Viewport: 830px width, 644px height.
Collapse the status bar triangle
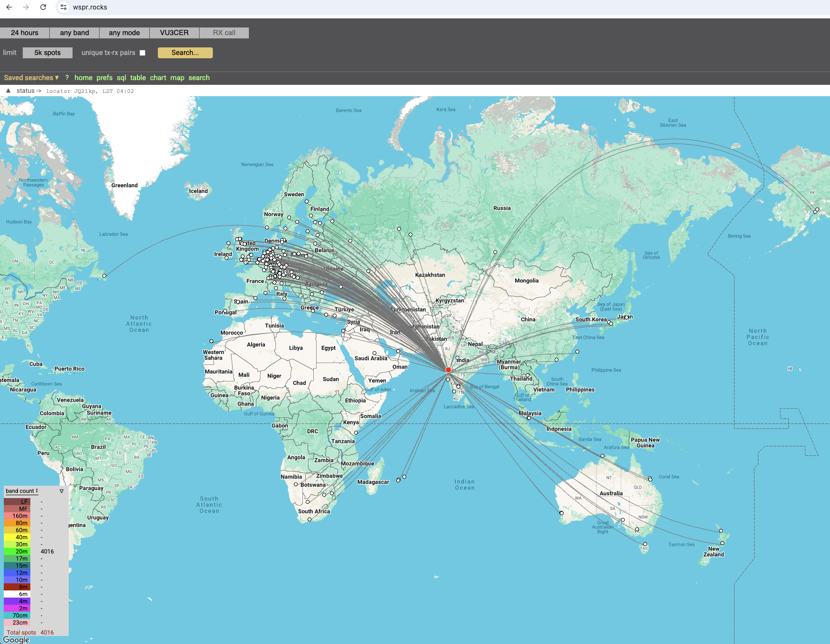8,91
